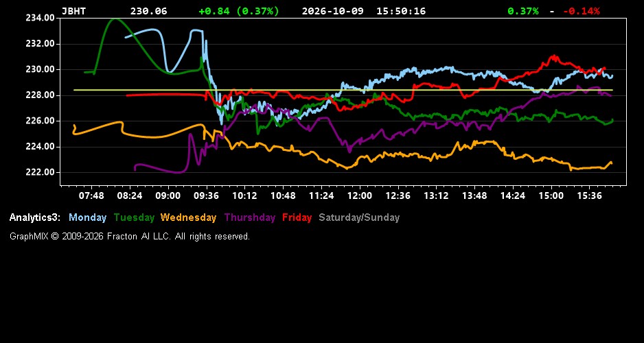The width and height of the screenshot is (644, 343).
Task: Select the Saturday/Sunday legend label
Action: 359,217
